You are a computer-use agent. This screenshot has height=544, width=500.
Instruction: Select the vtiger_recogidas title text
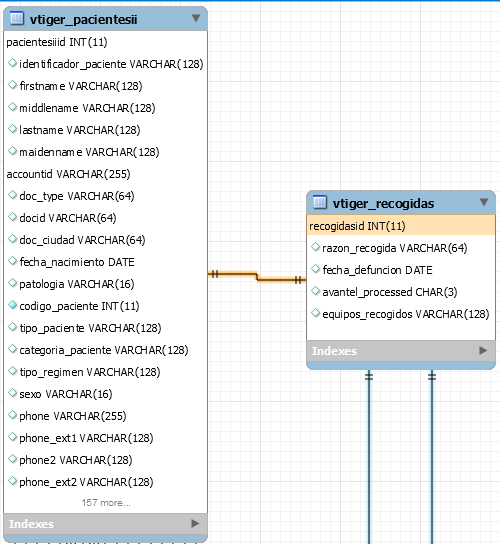click(x=383, y=203)
